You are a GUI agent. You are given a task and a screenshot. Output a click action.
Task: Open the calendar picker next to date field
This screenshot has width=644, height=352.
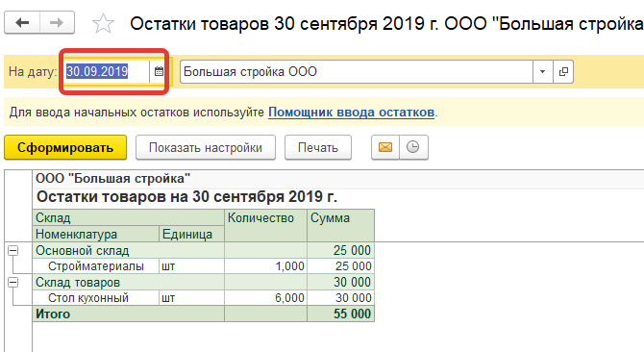click(159, 72)
